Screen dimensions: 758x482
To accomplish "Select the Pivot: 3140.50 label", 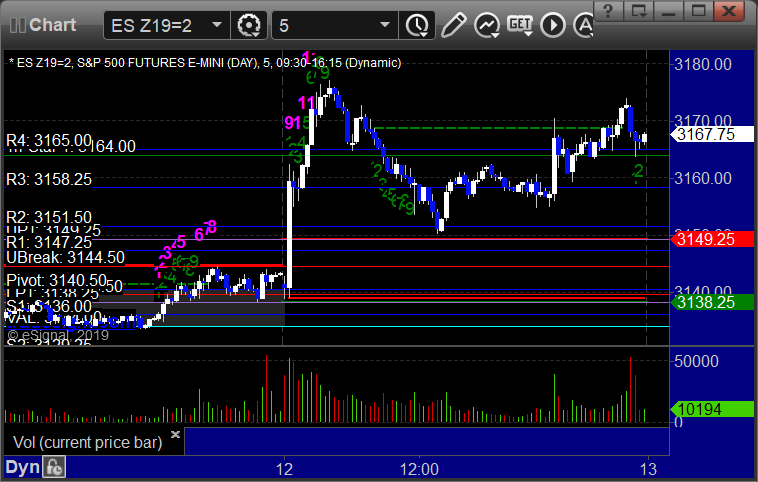I will (56, 280).
